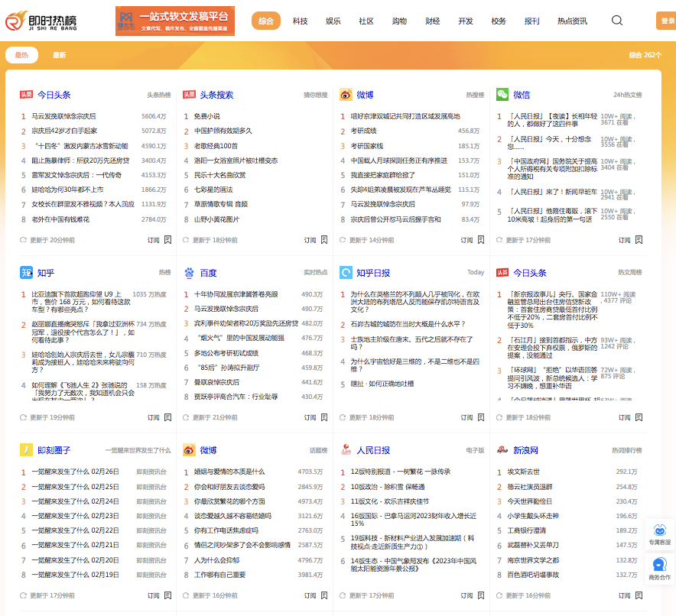Bookmark icon on 头条搜索 card
Image resolution: width=676 pixels, height=616 pixels.
tap(324, 240)
